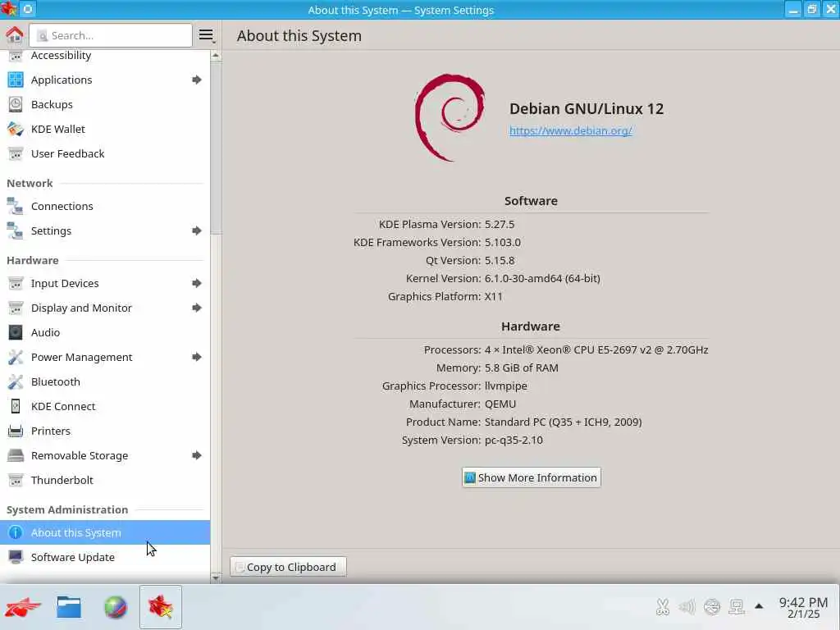Click the Thunderbolt icon
The height and width of the screenshot is (630, 840).
tap(16, 481)
